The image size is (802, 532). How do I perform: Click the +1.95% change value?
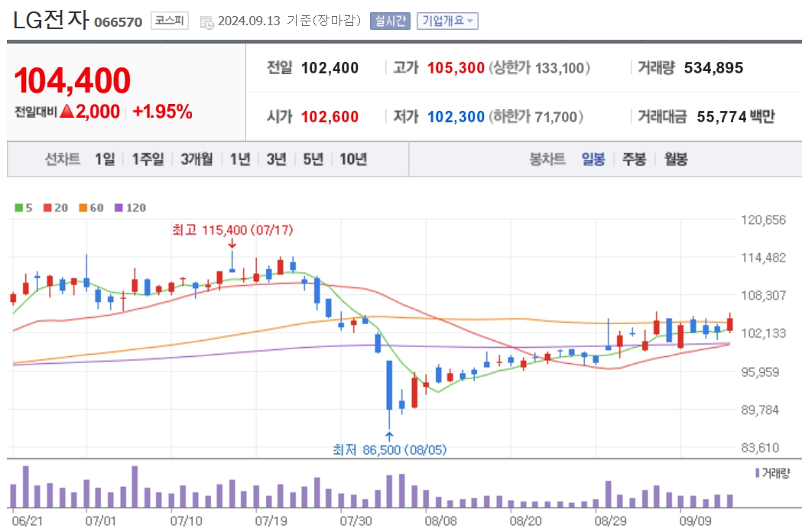pyautogui.click(x=162, y=112)
